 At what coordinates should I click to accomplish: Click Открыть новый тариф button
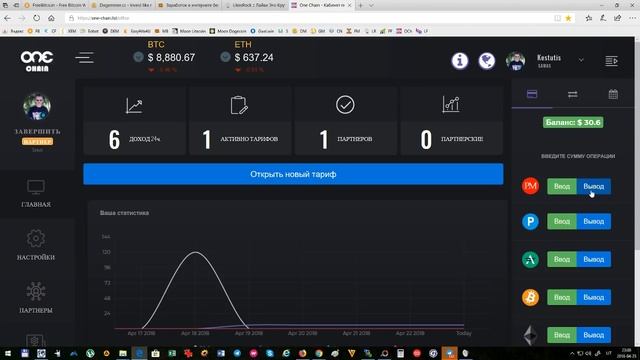[293, 174]
